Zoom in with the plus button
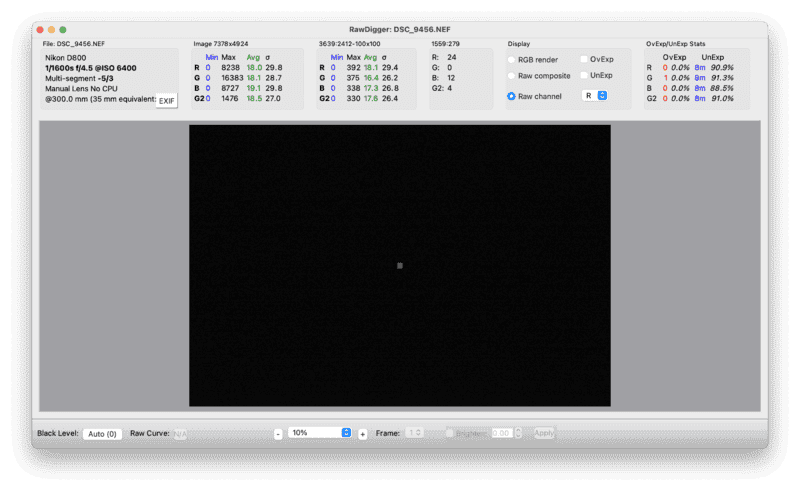This screenshot has width=800, height=491. [x=362, y=434]
